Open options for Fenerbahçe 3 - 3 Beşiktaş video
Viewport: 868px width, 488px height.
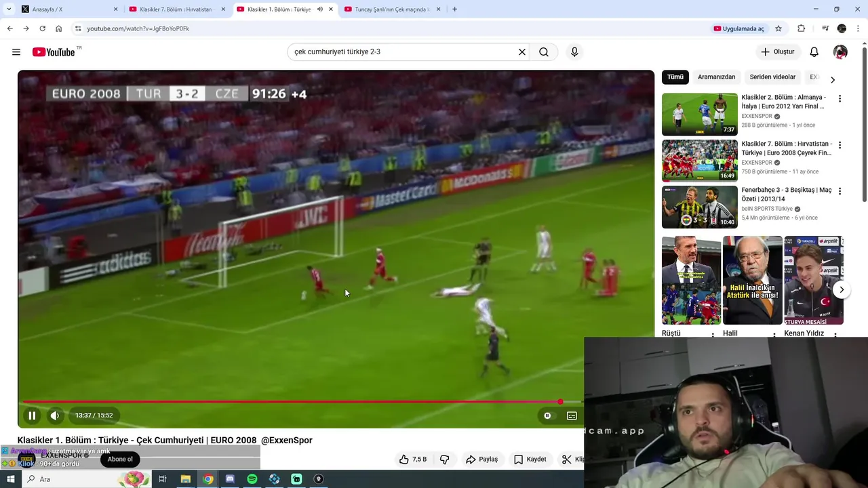pyautogui.click(x=840, y=192)
